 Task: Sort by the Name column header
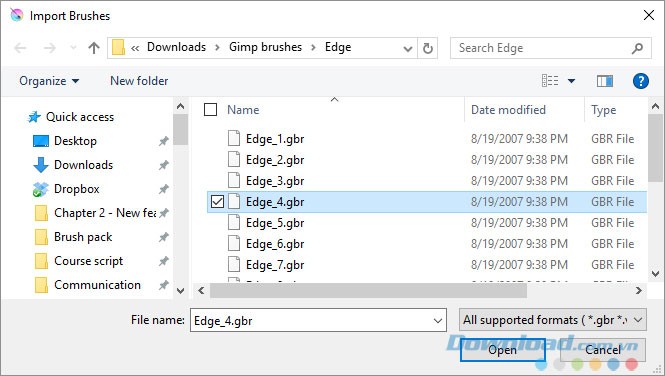[x=243, y=110]
